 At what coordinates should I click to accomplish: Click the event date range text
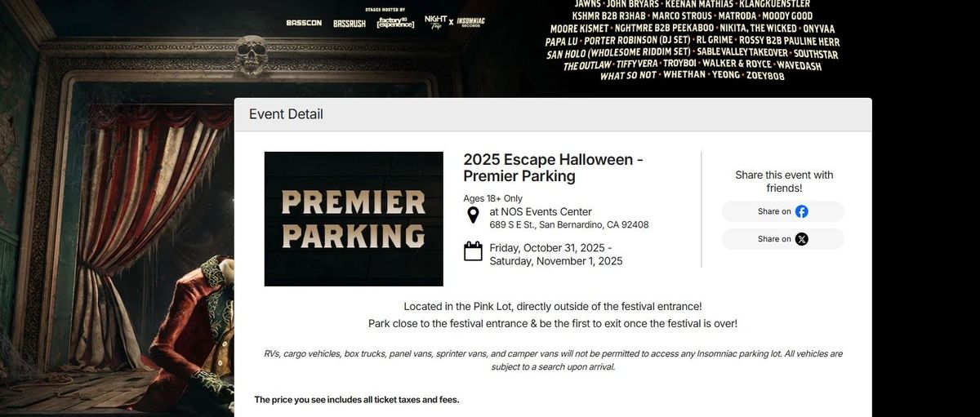556,255
